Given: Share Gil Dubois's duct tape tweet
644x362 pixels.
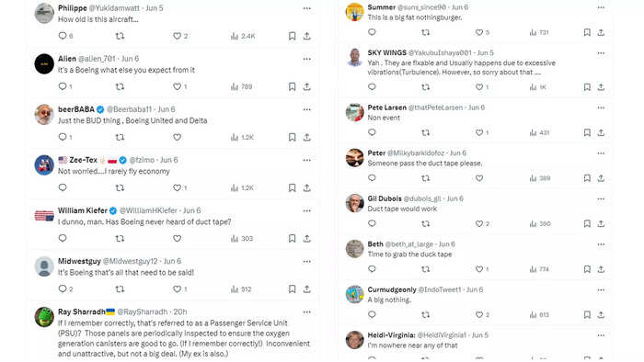Looking at the screenshot, I should 601,224.
